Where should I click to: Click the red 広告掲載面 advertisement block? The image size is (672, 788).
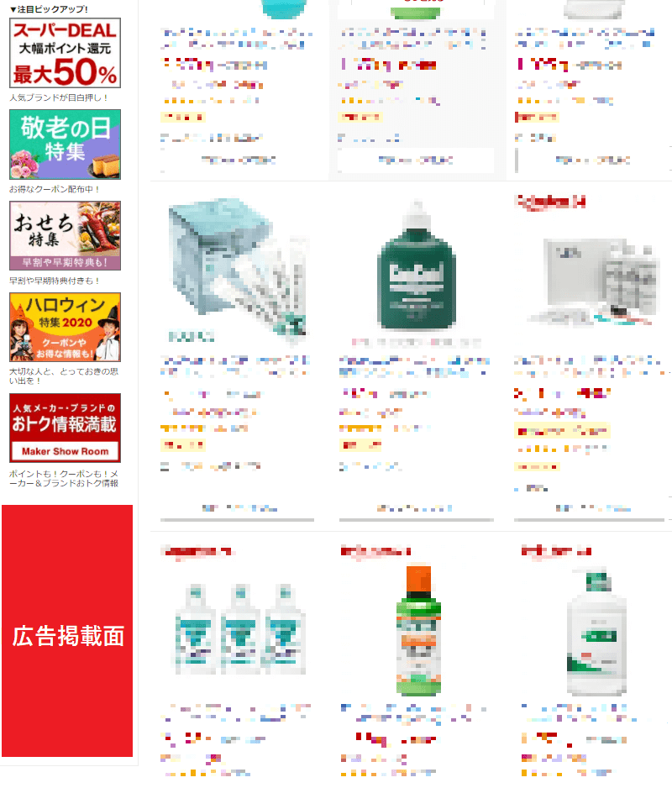(67, 631)
